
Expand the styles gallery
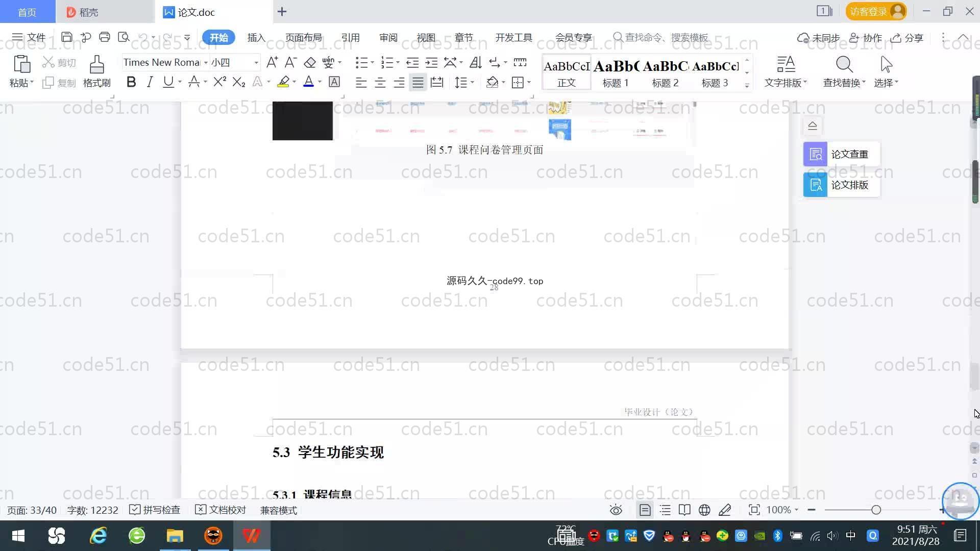[x=747, y=86]
